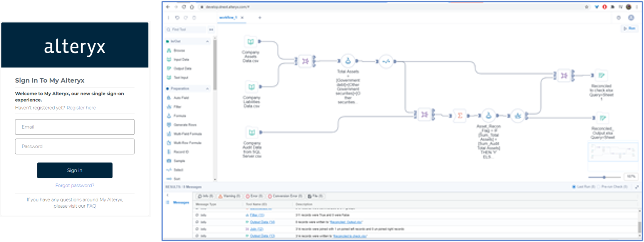Pick Generate Rows tool in palette
The image size is (644, 242).
[182, 125]
